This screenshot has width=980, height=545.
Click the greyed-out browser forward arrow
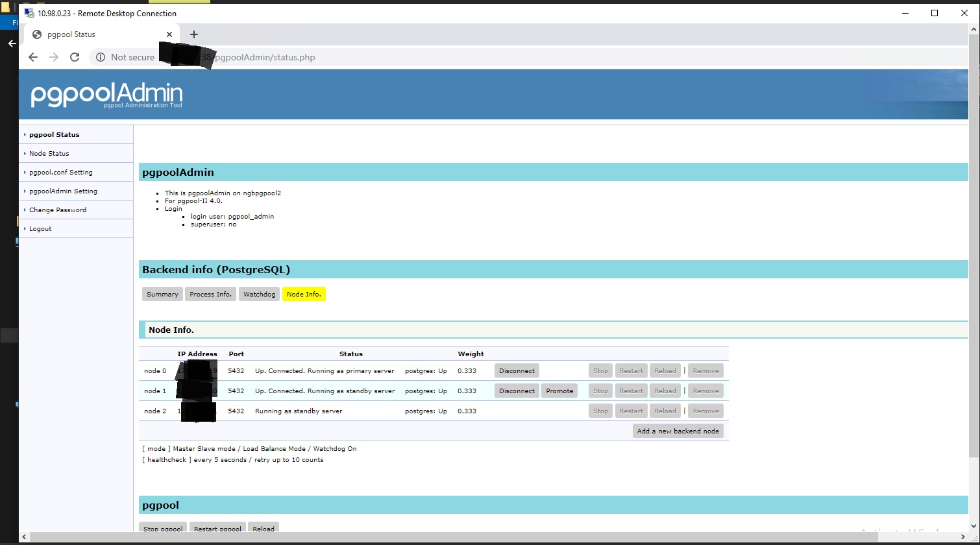click(54, 57)
